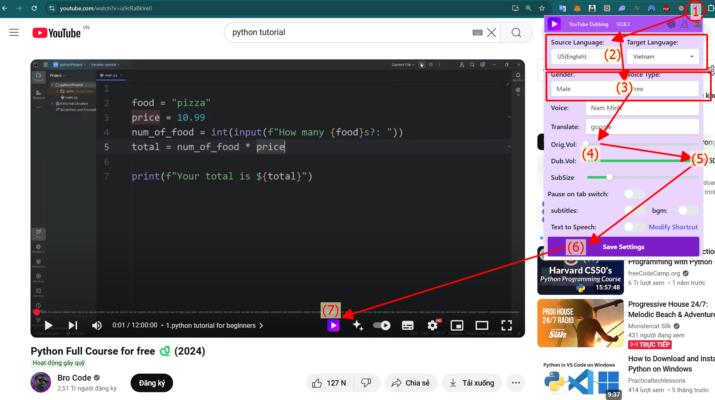Click the zoom magnifier icon in address bar
The image size is (715, 400).
tap(528, 8)
